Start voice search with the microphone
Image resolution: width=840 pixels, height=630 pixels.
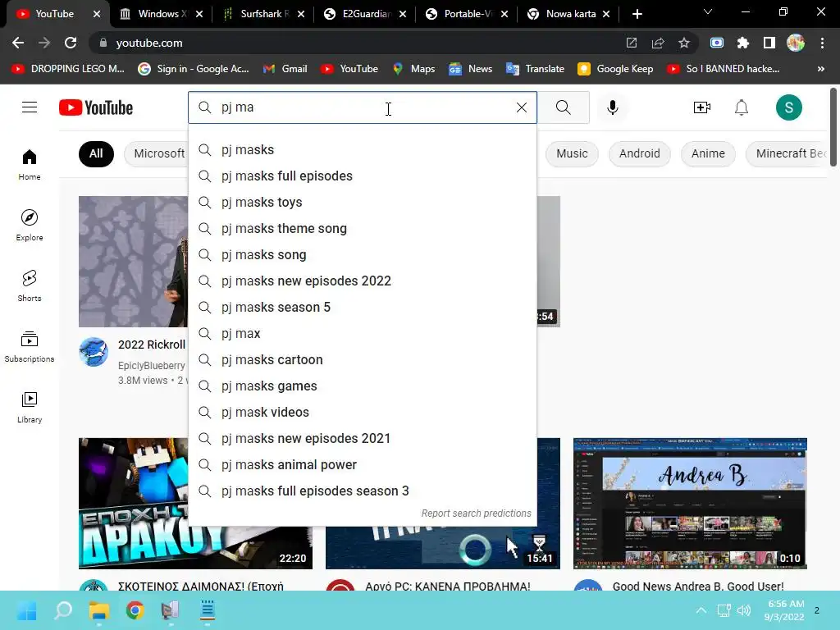612,107
